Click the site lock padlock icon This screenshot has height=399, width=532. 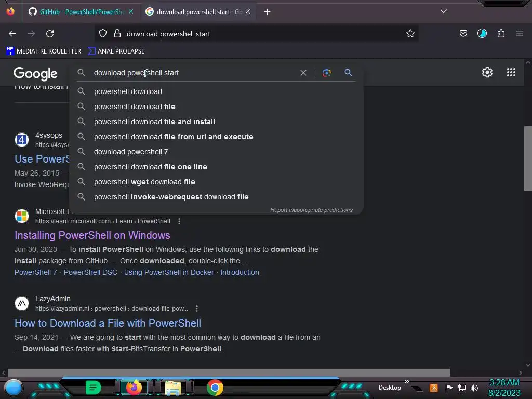coord(117,34)
